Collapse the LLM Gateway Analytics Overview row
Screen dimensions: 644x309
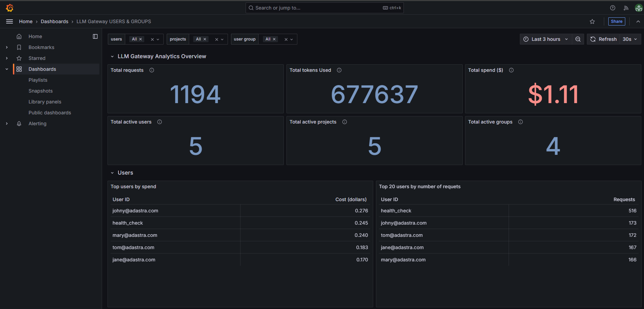(x=112, y=56)
